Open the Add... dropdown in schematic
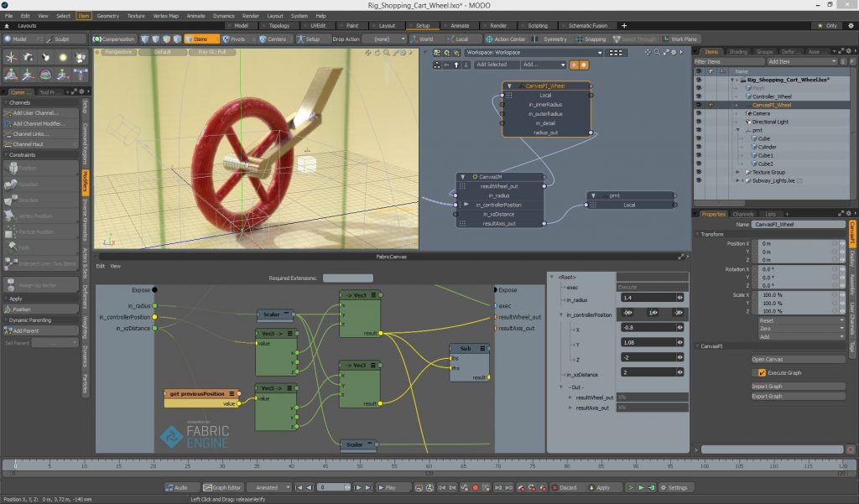 [544, 65]
